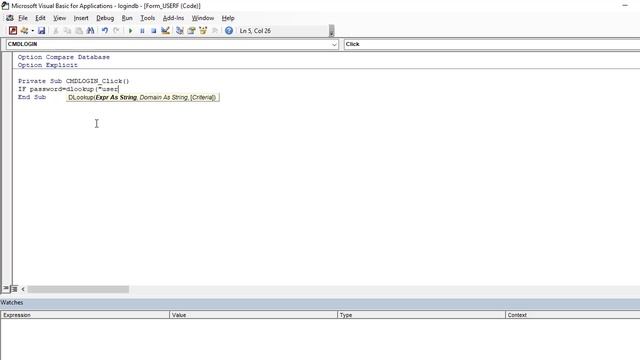This screenshot has height=360, width=640.
Task: Click the Cut scissors icon
Action: [x=56, y=31]
